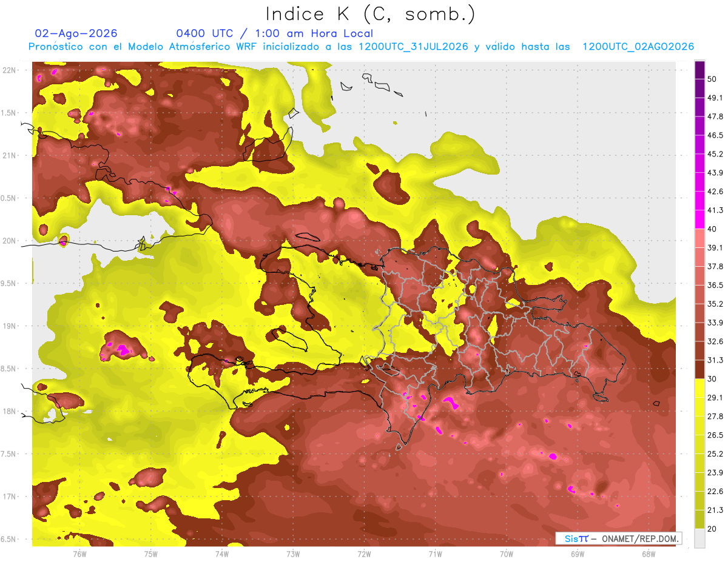The width and height of the screenshot is (728, 562).
Task: Pick the pink swatch between 39.1 and 40
Action: 699,238
